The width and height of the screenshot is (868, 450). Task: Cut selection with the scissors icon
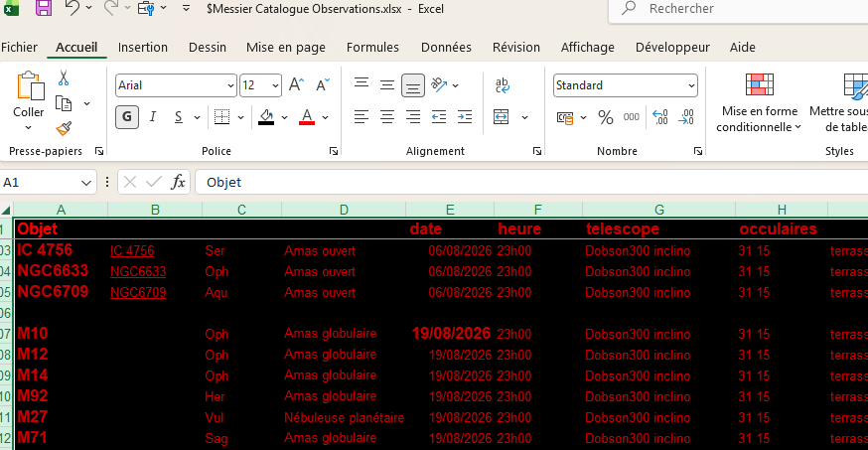point(64,78)
